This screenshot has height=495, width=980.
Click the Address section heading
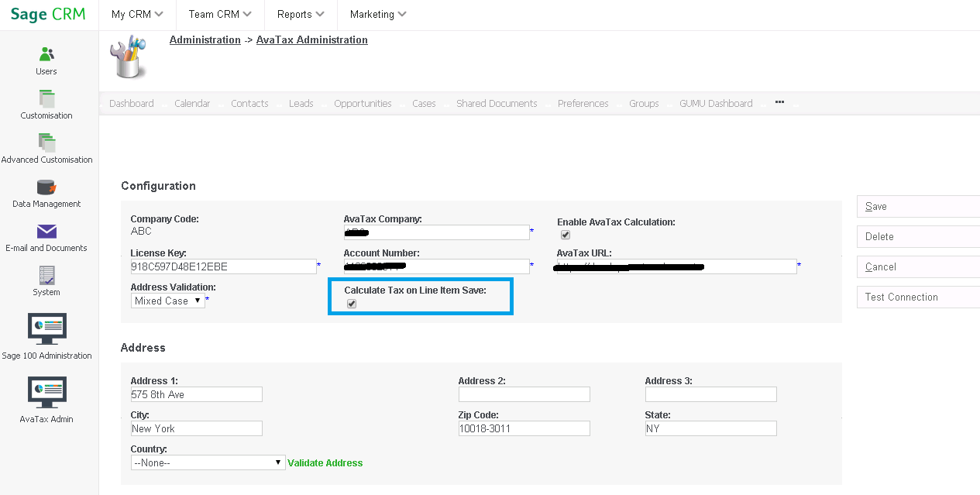coord(143,348)
